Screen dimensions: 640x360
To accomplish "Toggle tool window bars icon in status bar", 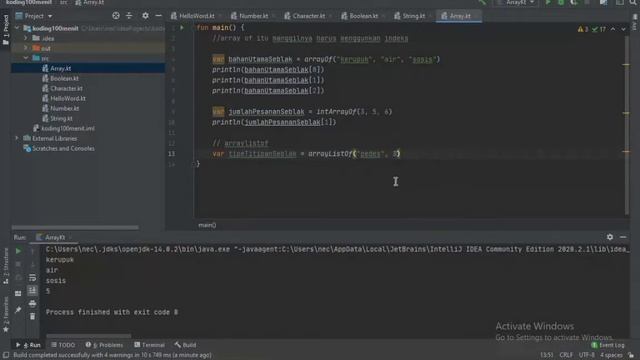I will click(x=6, y=355).
